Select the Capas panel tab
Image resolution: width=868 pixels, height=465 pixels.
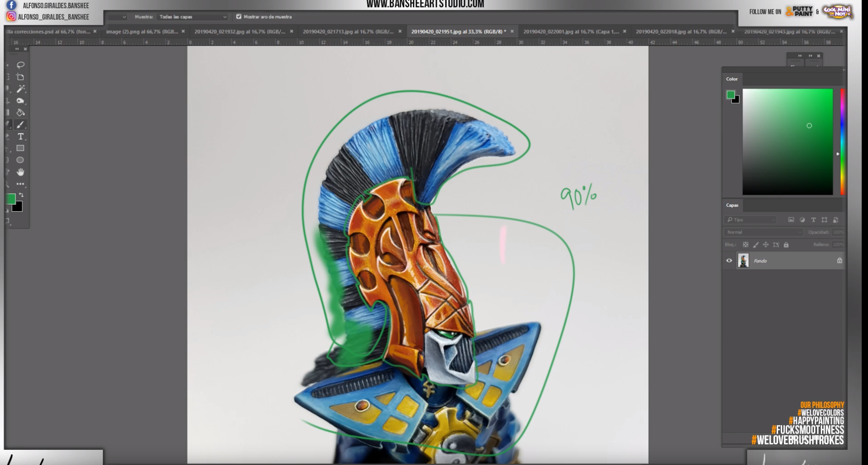click(732, 205)
